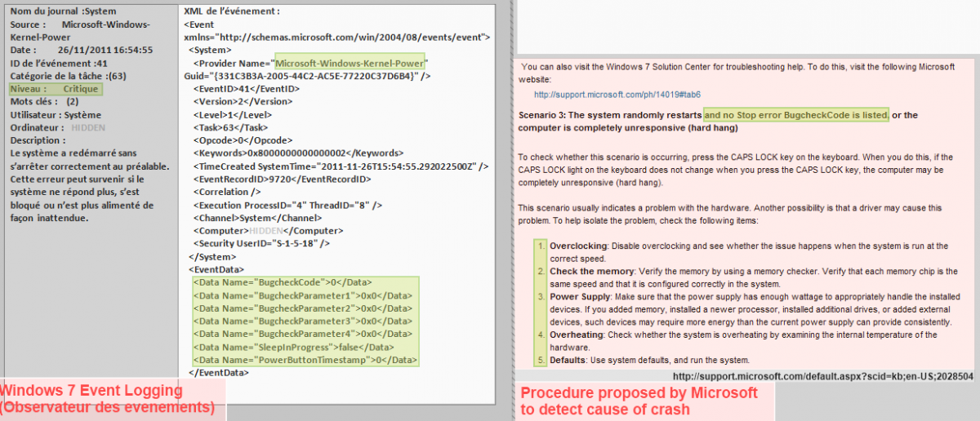Select the 'Nom du journal :System' line
Image resolution: width=980 pixels, height=421 pixels.
pyautogui.click(x=63, y=11)
